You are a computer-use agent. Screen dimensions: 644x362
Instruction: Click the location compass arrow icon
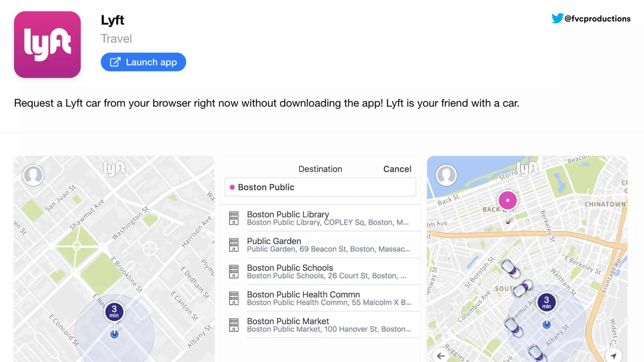[x=613, y=355]
